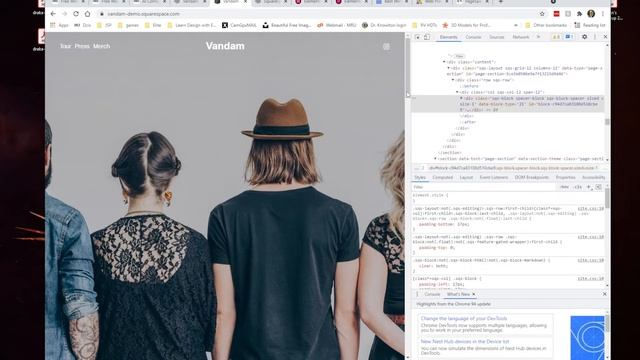This screenshot has width=640, height=360.
Task: Toggle the device toolbar in DevTools
Action: coord(427,37)
